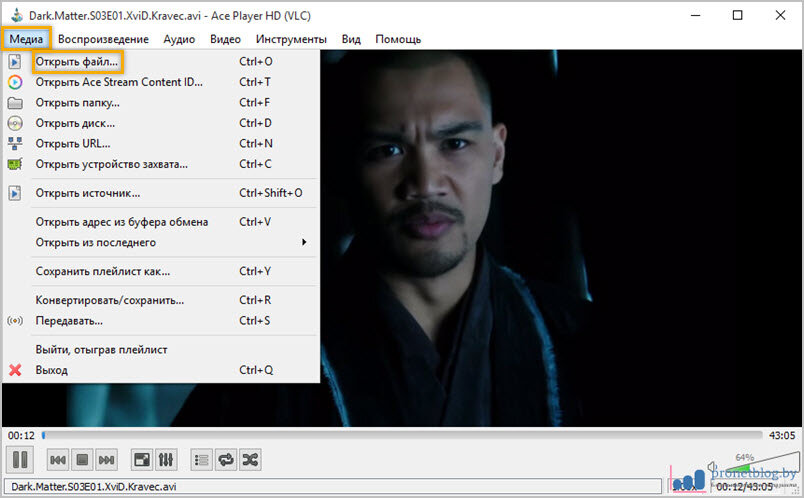Show the playlist panel icon
This screenshot has height=498, width=804.
202,460
